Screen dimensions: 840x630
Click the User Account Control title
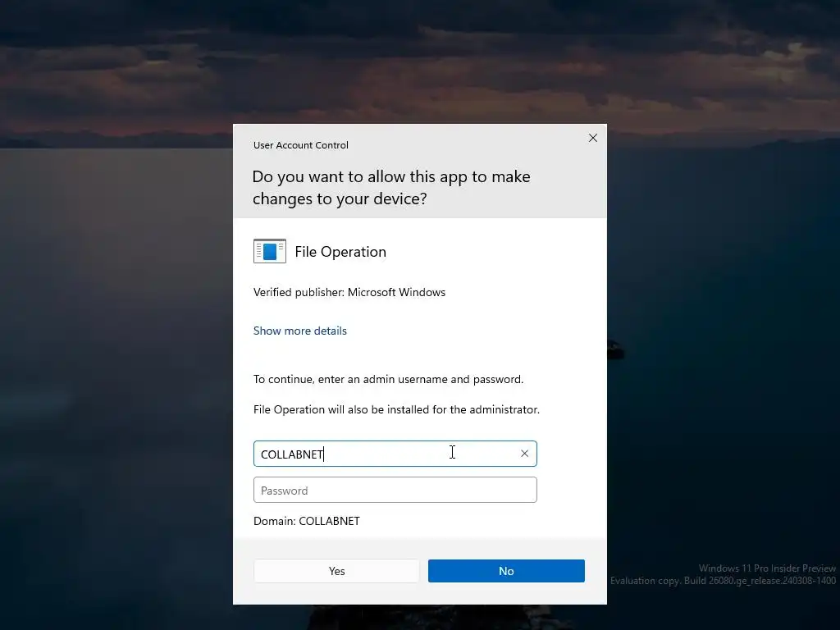(300, 145)
